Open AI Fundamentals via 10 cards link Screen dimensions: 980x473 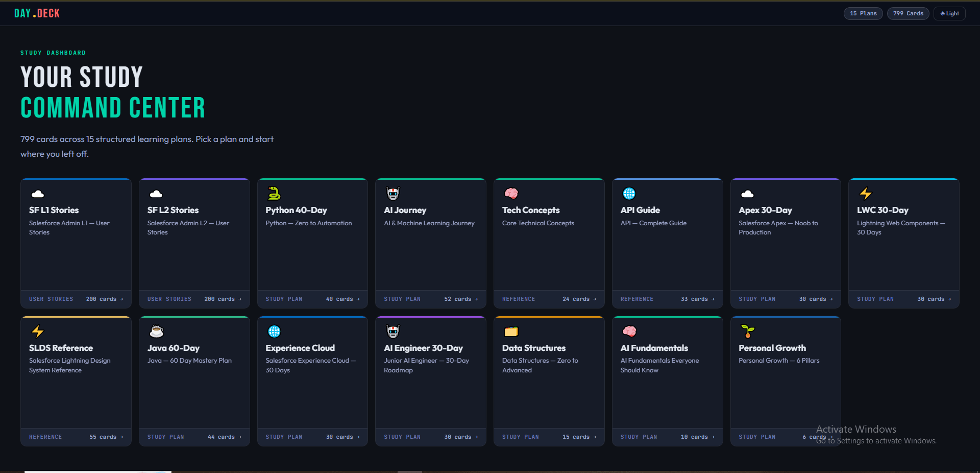[x=698, y=437]
